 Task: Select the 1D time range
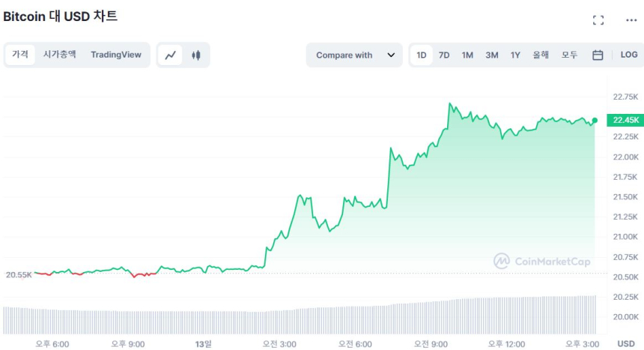pos(422,55)
